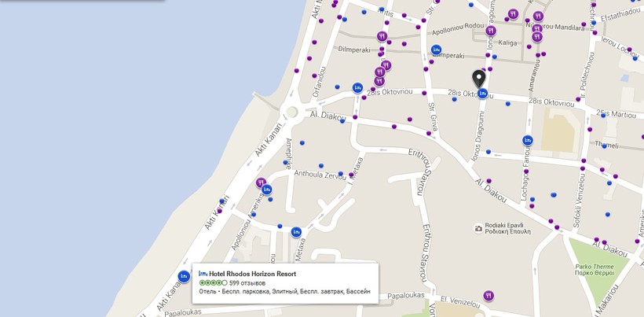Select the Themeli street label
644x317 pixels.
[606, 145]
